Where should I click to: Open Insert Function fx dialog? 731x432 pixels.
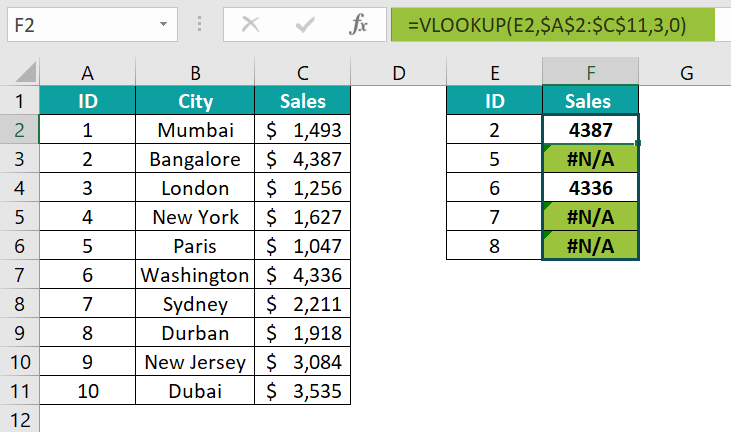tap(358, 24)
